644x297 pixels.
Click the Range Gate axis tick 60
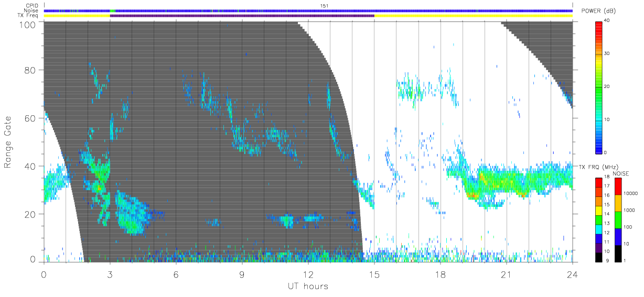(x=30, y=118)
